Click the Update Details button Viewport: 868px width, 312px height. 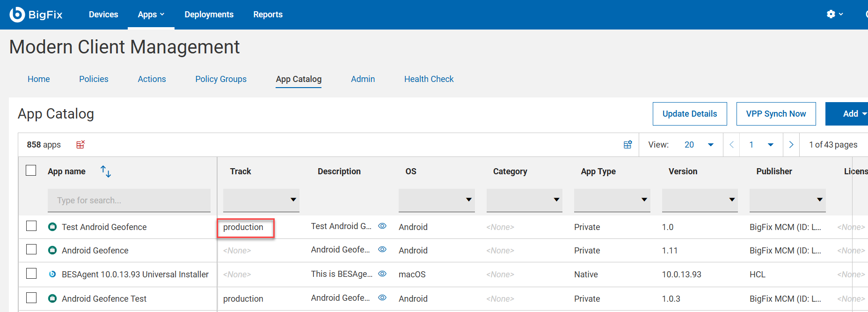[x=690, y=114]
